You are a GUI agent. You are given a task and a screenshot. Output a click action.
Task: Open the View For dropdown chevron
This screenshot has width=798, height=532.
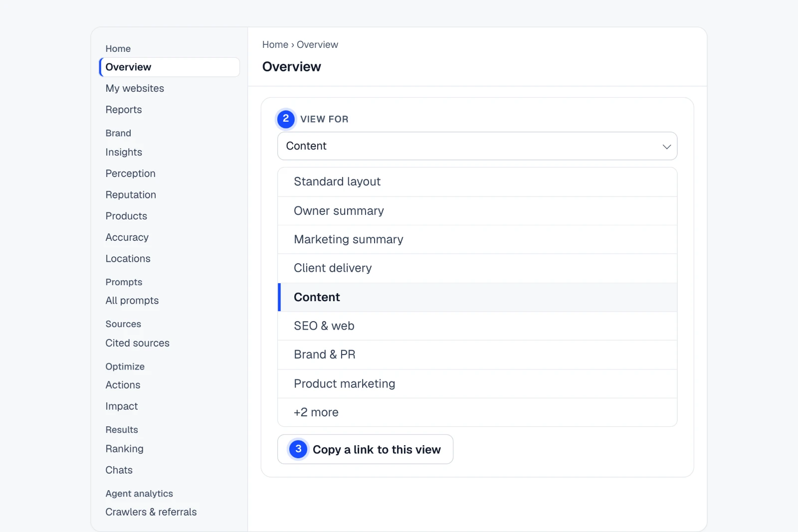click(666, 147)
